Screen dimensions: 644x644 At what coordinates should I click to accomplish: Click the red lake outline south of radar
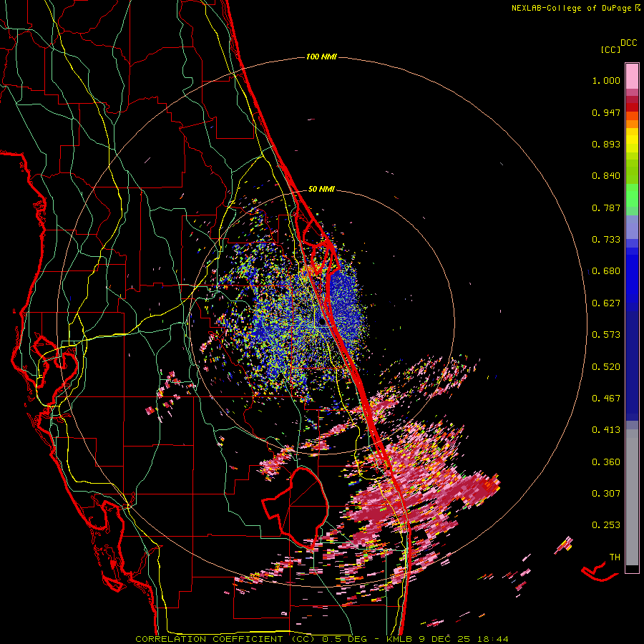(x=296, y=508)
